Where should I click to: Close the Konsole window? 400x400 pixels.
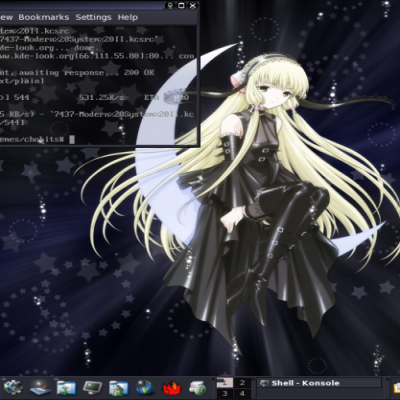[193, 6]
